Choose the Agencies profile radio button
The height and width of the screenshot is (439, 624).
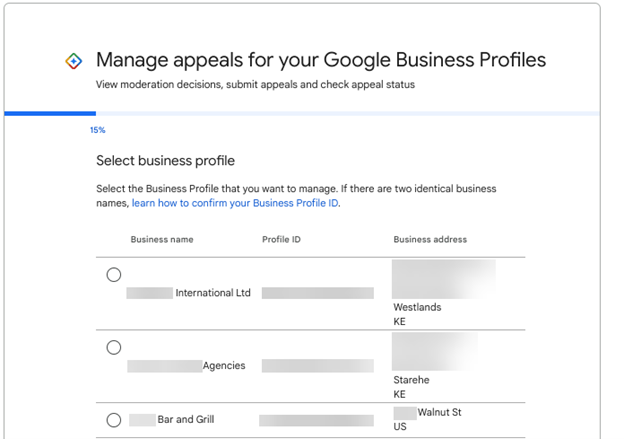114,348
